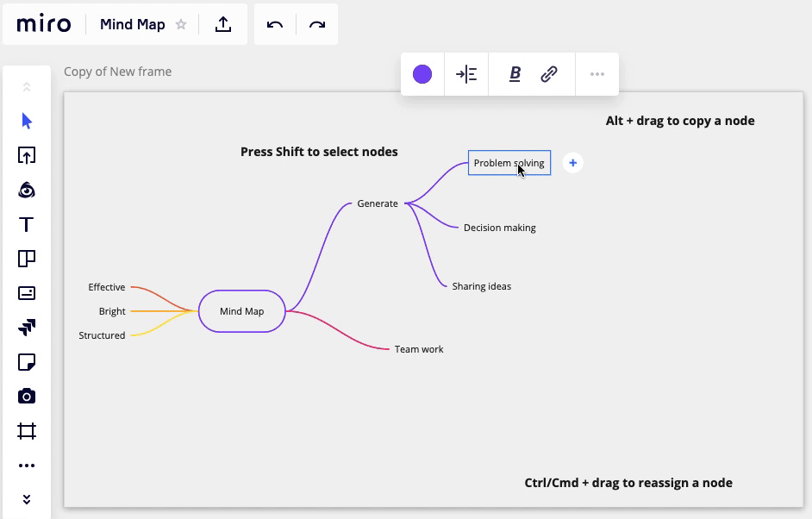Collapse the toolbar with double chevron up
The image size is (812, 519).
point(27,86)
